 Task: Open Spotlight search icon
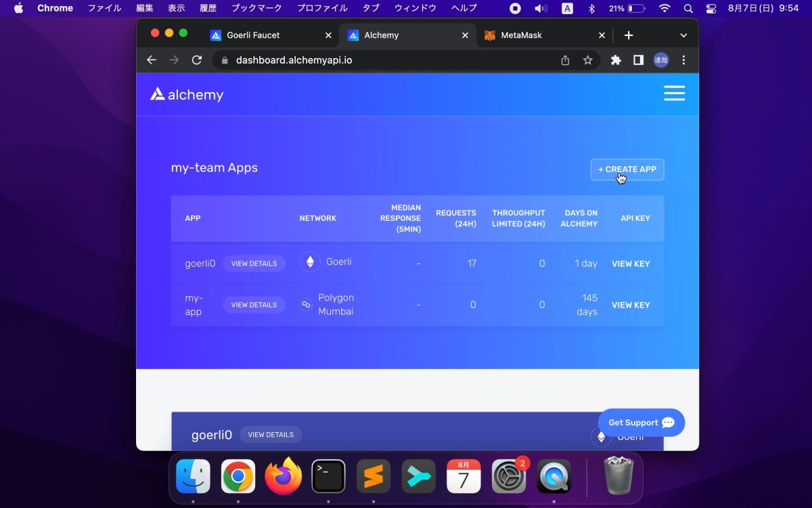(x=688, y=8)
